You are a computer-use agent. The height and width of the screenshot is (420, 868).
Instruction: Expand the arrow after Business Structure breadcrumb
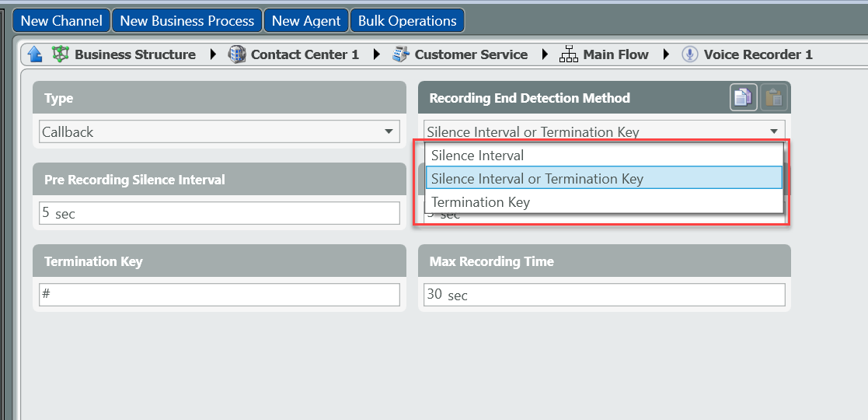click(x=213, y=54)
